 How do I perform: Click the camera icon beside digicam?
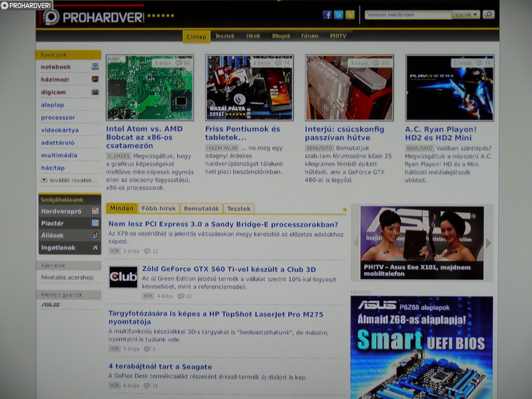click(95, 92)
